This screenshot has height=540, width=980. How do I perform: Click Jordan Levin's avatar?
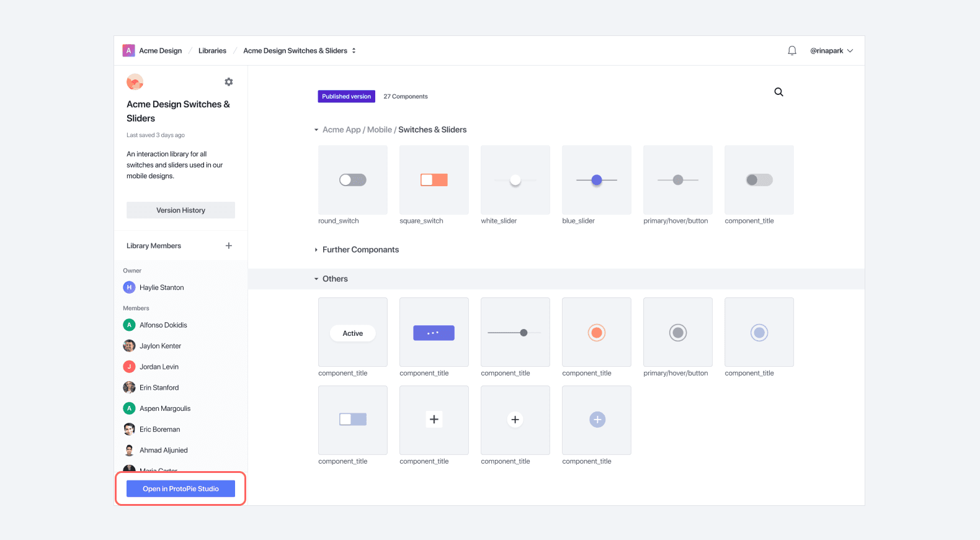[129, 367]
